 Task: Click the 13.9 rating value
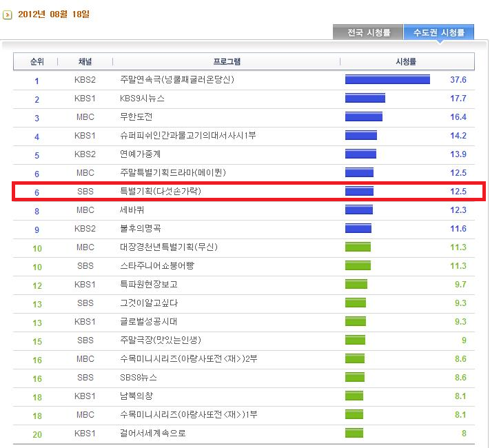(x=458, y=154)
